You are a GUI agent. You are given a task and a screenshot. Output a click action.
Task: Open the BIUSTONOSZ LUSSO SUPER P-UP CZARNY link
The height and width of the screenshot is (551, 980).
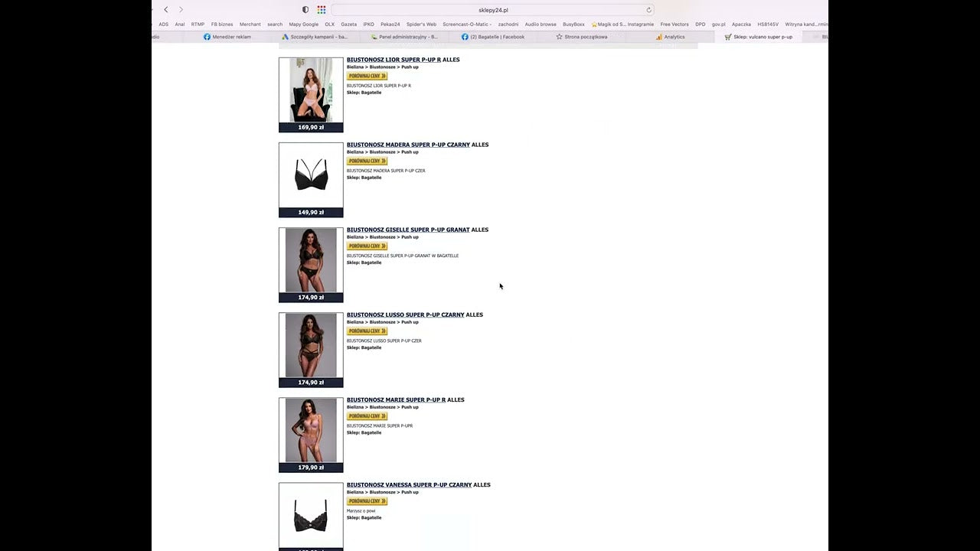(x=406, y=315)
